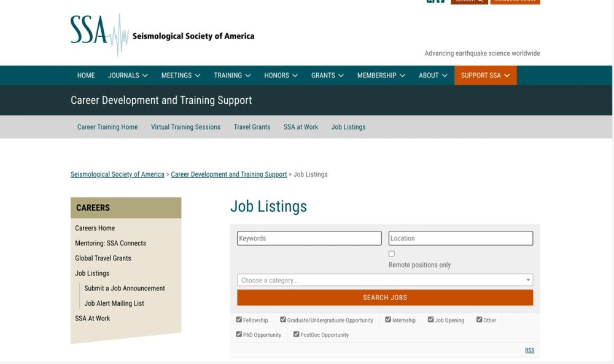
Task: Expand the About nav menu
Action: (x=433, y=75)
